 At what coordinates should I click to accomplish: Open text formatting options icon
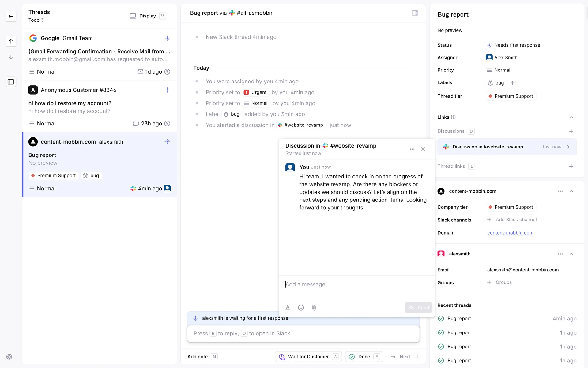[x=288, y=308]
